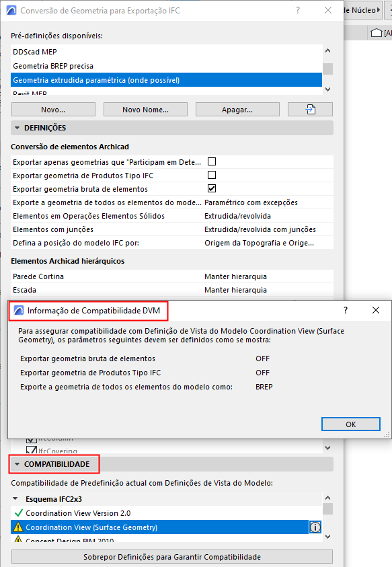Click the import/export preset icon button

click(310, 109)
